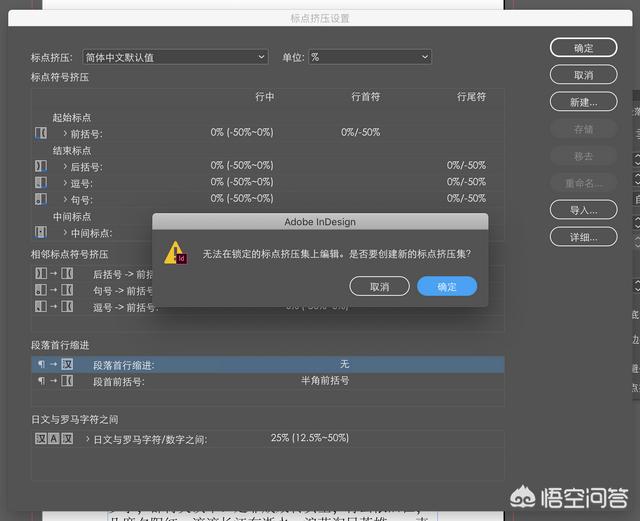Click 25% (12.5%~50%) value
This screenshot has width=640, height=521.
tap(310, 438)
